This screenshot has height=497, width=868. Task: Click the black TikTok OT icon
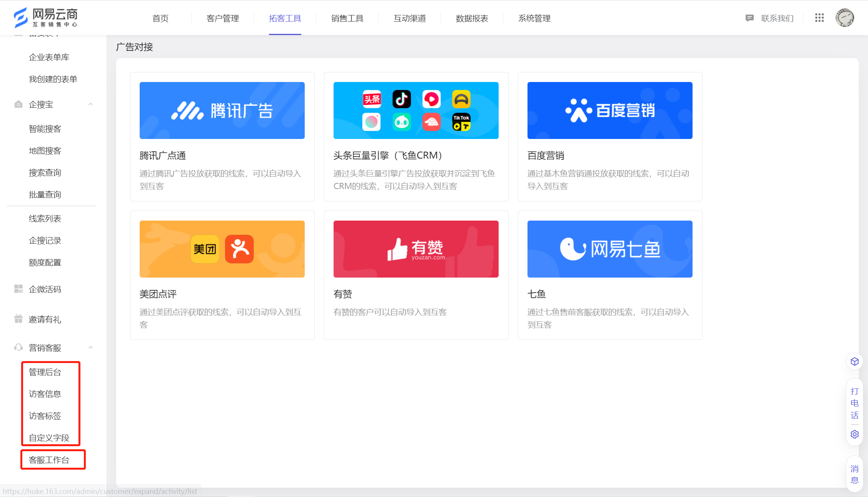461,122
